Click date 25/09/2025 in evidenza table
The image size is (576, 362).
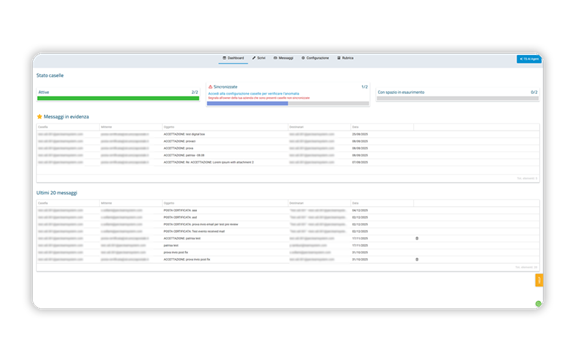tap(360, 134)
